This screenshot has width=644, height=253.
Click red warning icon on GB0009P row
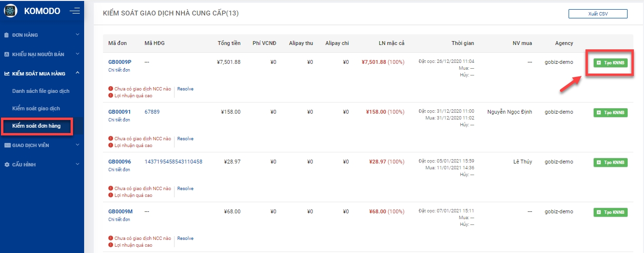(111, 89)
